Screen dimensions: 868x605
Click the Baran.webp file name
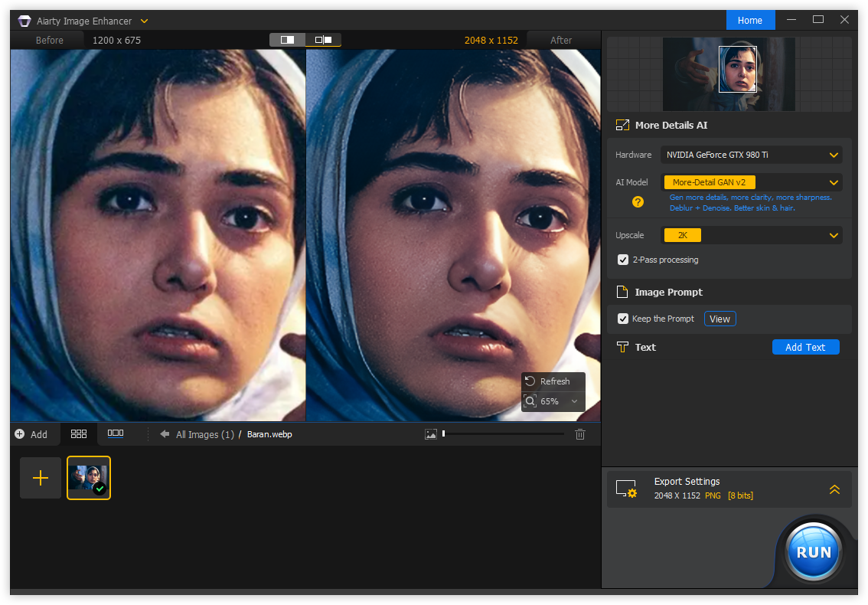(269, 435)
